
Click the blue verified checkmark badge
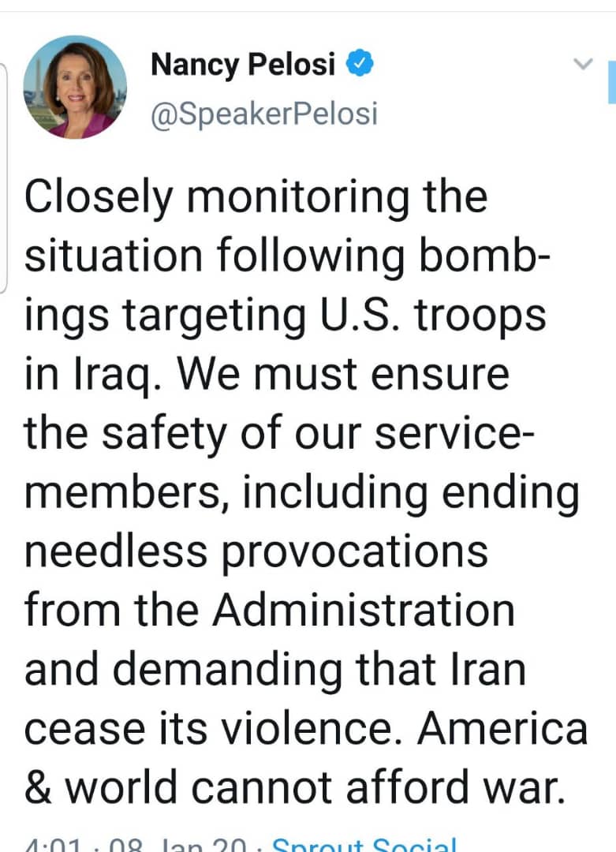[360, 62]
